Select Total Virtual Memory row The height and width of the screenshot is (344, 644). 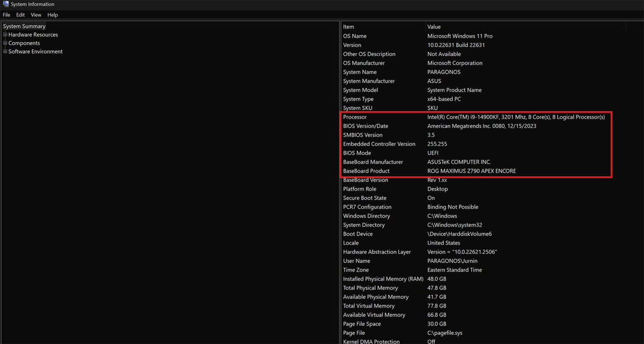[369, 306]
